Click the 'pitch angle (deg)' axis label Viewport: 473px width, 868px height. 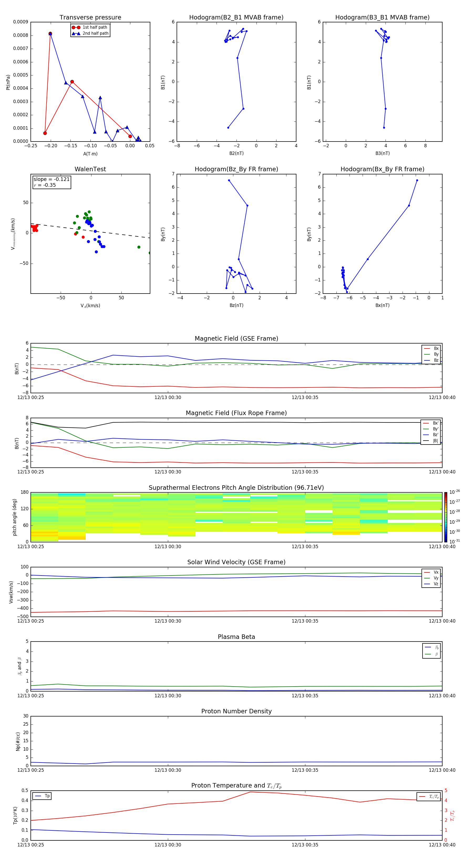click(x=14, y=517)
